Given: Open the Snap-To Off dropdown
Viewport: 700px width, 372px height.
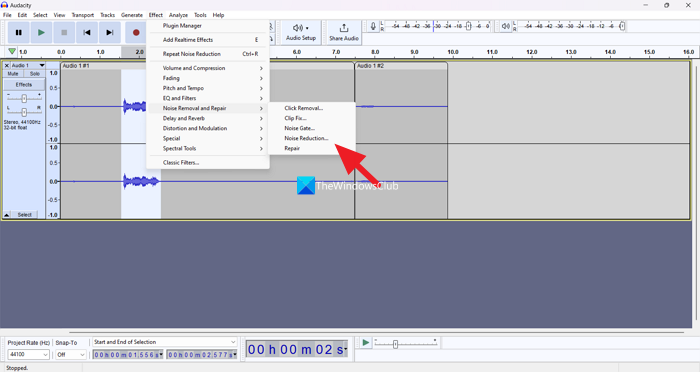Looking at the screenshot, I should pos(71,354).
